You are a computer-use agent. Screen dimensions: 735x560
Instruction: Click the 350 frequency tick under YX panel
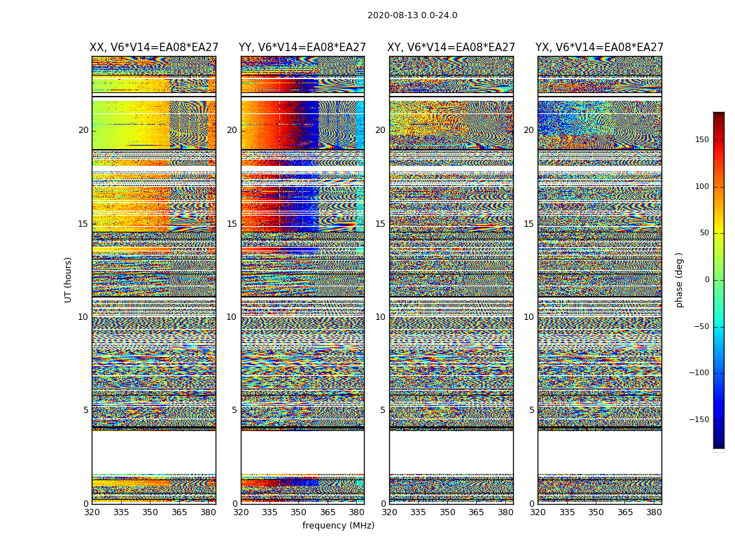point(596,512)
